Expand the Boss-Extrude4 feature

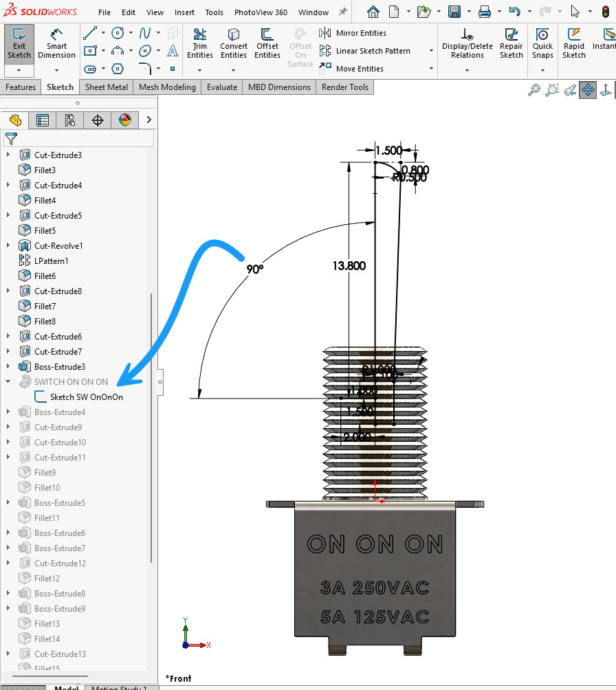pyautogui.click(x=8, y=412)
